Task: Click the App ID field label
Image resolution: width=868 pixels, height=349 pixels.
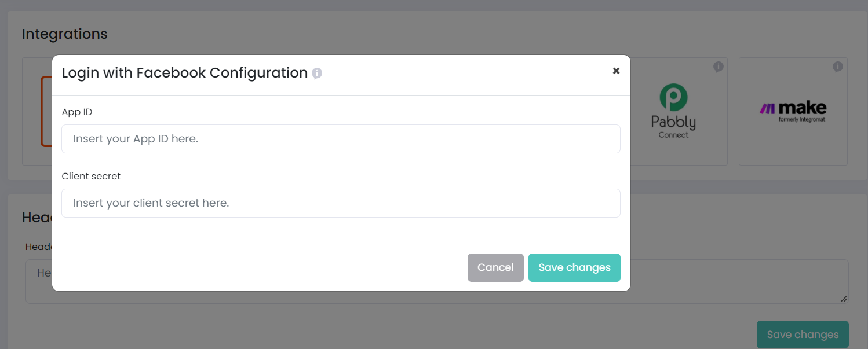Action: click(x=77, y=112)
